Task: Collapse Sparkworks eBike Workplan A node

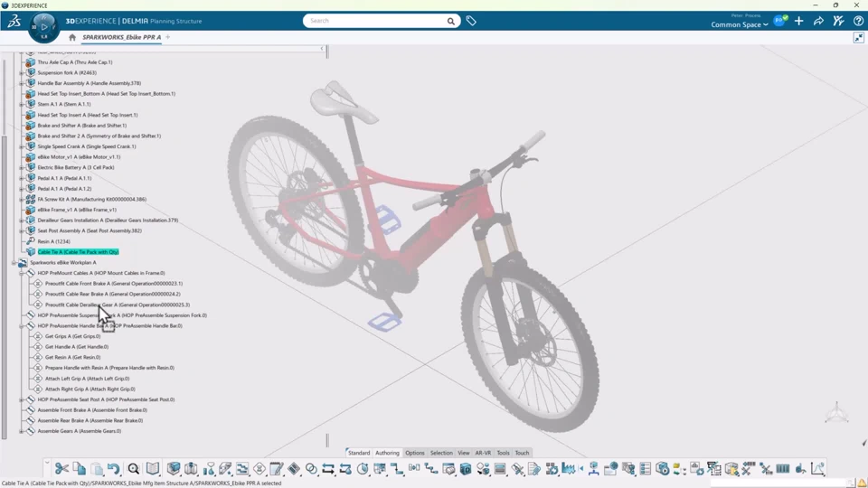Action: pyautogui.click(x=14, y=263)
